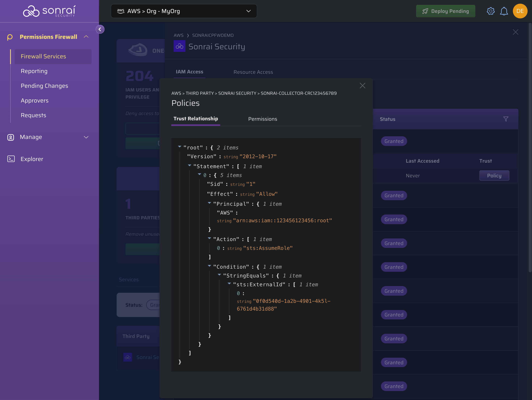Click the Sonrai Security logo

tap(49, 11)
